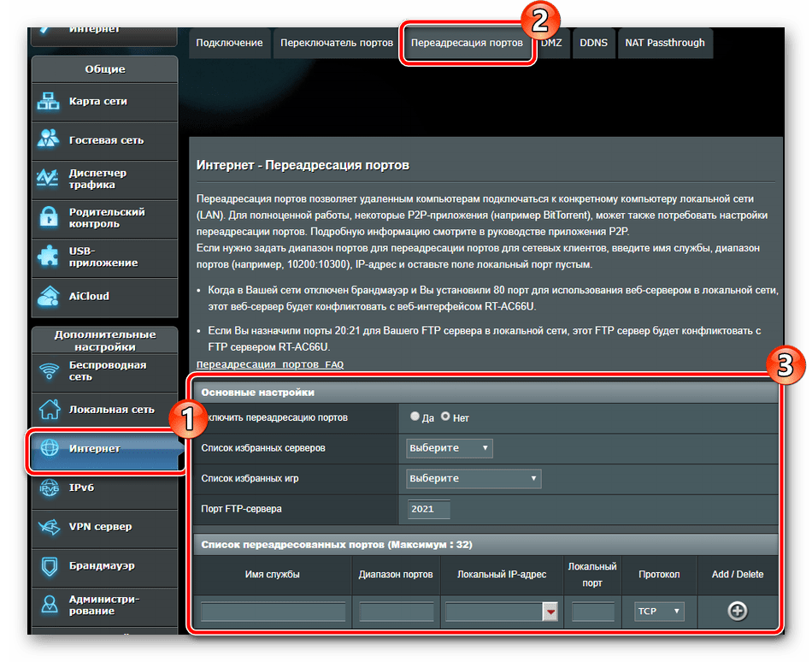Viewport: 812px width, 662px height.
Task: Click the Дополнительные настройки group header
Action: click(x=104, y=340)
